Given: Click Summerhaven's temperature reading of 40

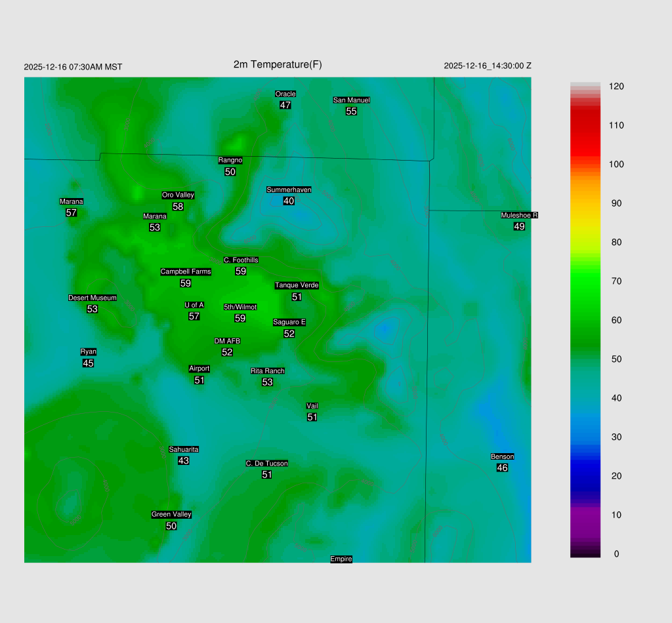Looking at the screenshot, I should [289, 201].
